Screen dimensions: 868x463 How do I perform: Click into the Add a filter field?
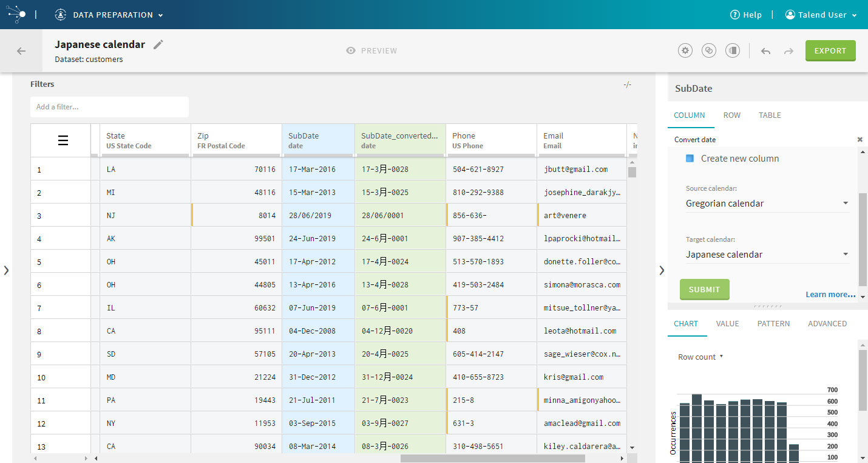point(109,107)
